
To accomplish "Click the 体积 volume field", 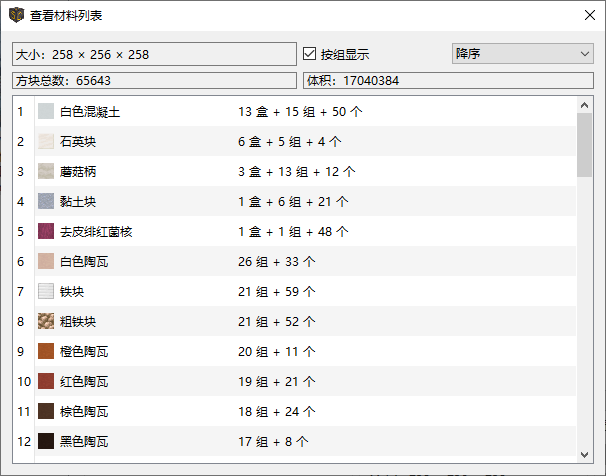I will tap(447, 80).
